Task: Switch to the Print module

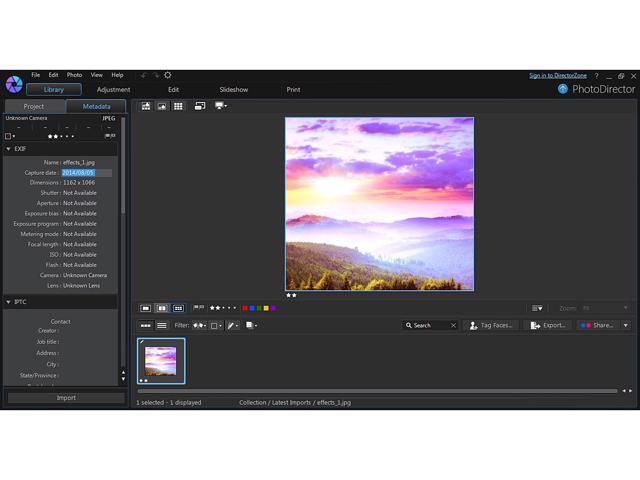Action: click(293, 89)
